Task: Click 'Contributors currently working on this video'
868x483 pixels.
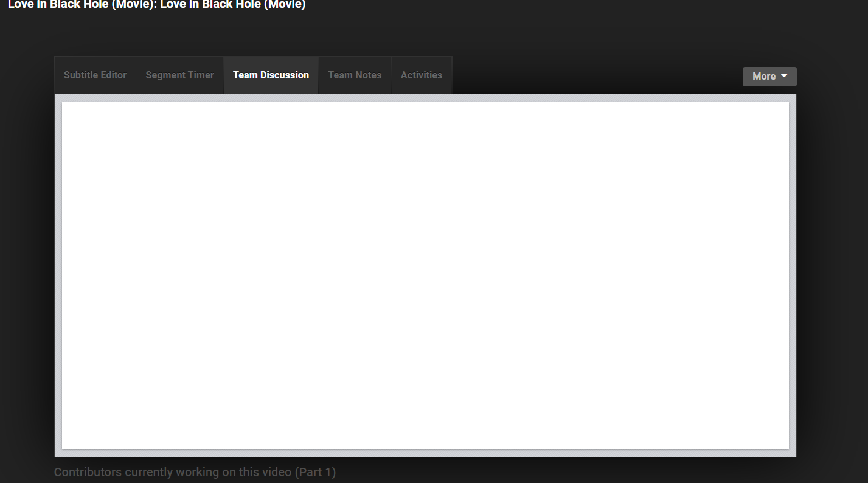Action: [x=173, y=472]
